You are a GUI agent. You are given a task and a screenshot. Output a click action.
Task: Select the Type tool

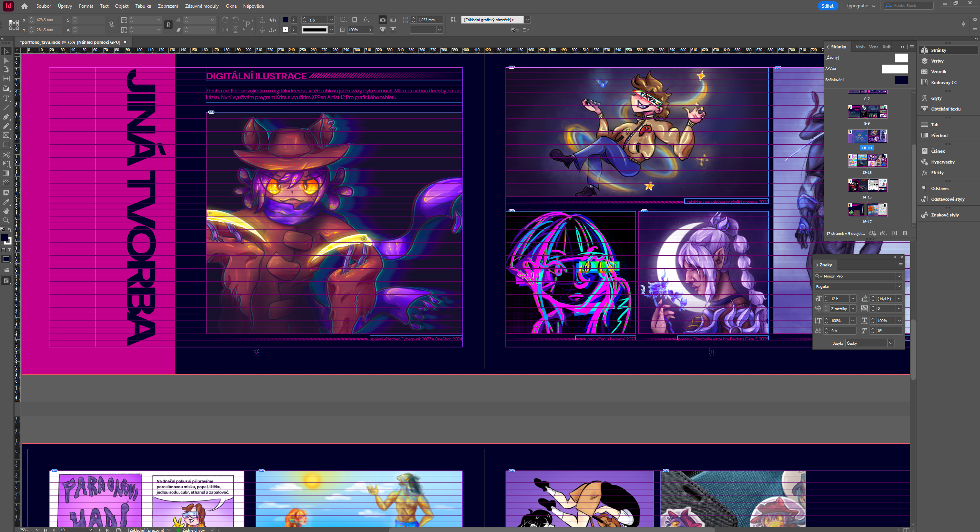[6, 98]
